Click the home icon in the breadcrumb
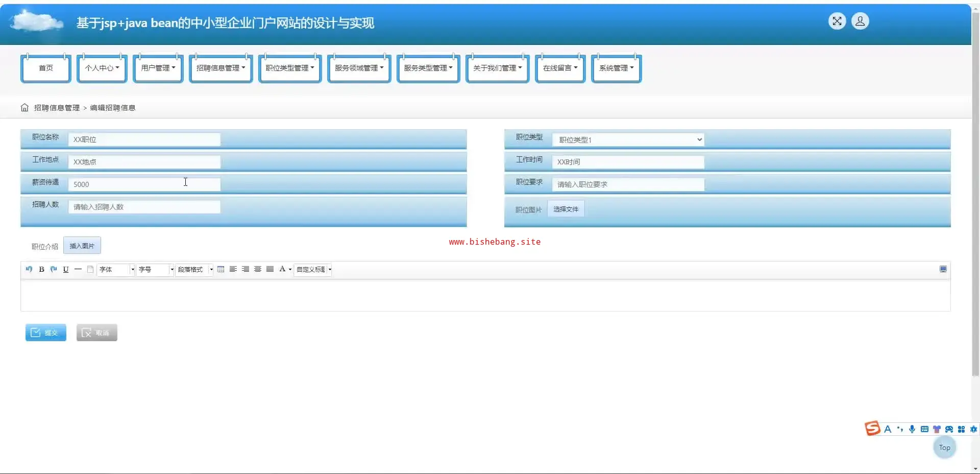The height and width of the screenshot is (474, 980). (x=24, y=107)
